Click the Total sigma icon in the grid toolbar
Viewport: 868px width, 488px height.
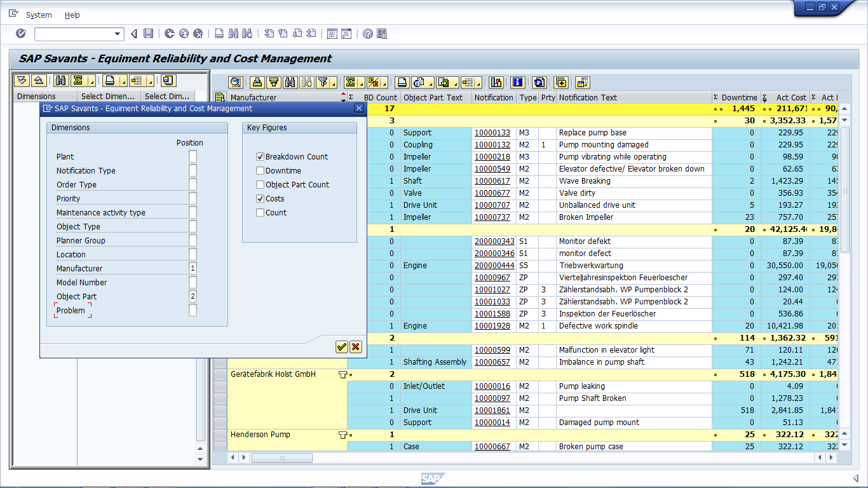[349, 82]
